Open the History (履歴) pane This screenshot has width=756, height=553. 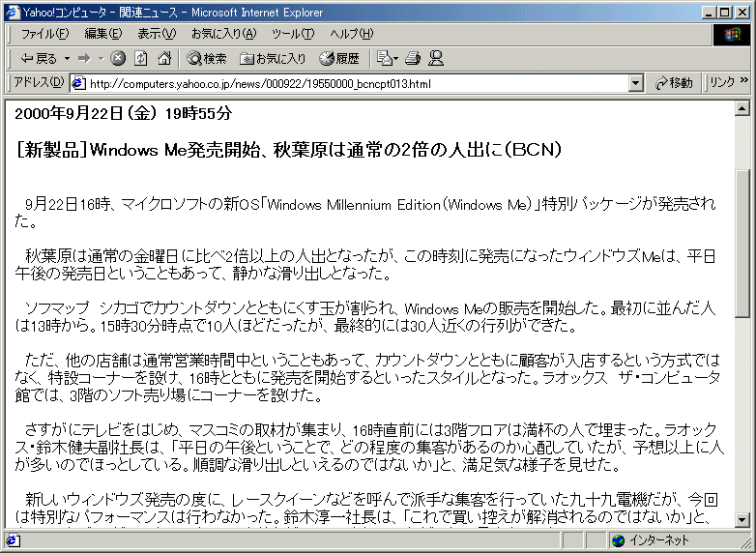click(339, 59)
